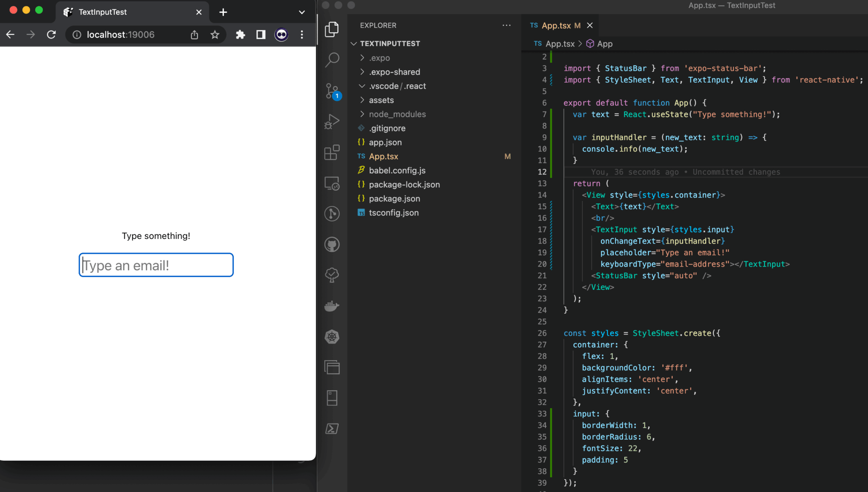Viewport: 868px width, 492px height.
Task: Open the Remote Explorer panel
Action: [332, 183]
